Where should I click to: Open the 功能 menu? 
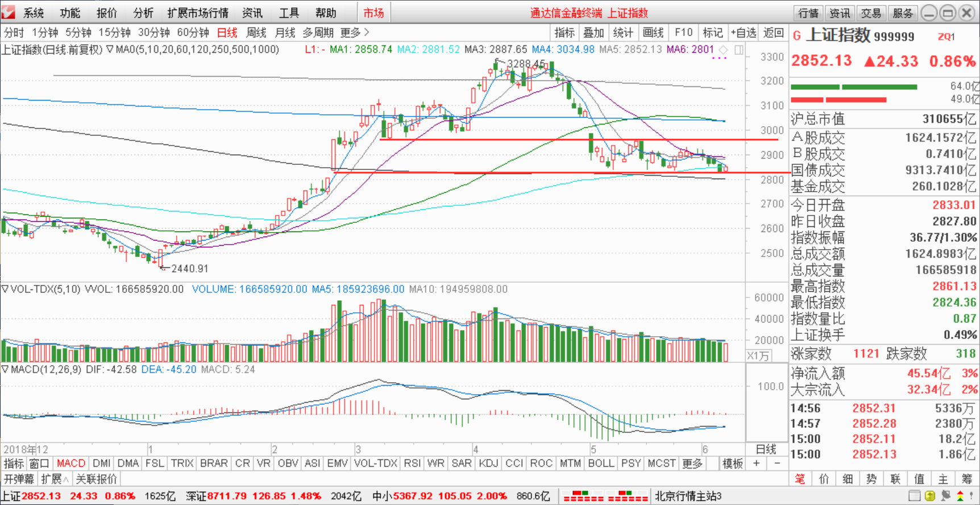pos(70,13)
